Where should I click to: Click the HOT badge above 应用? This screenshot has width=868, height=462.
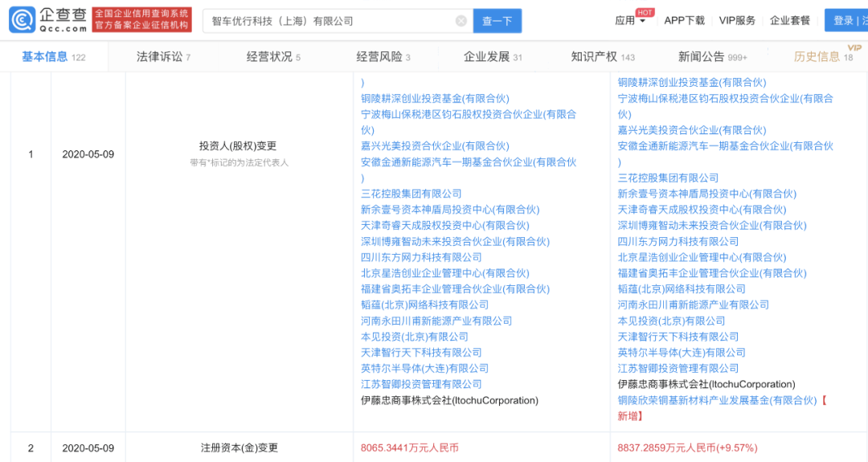(645, 12)
